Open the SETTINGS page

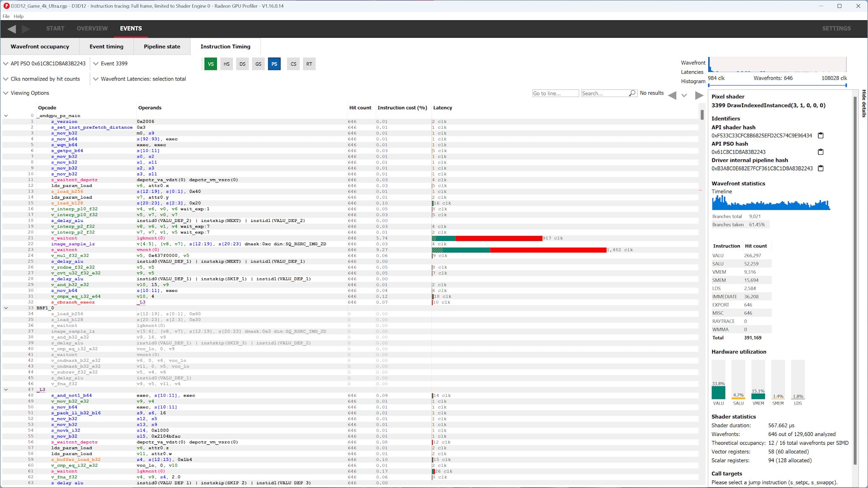pyautogui.click(x=836, y=28)
